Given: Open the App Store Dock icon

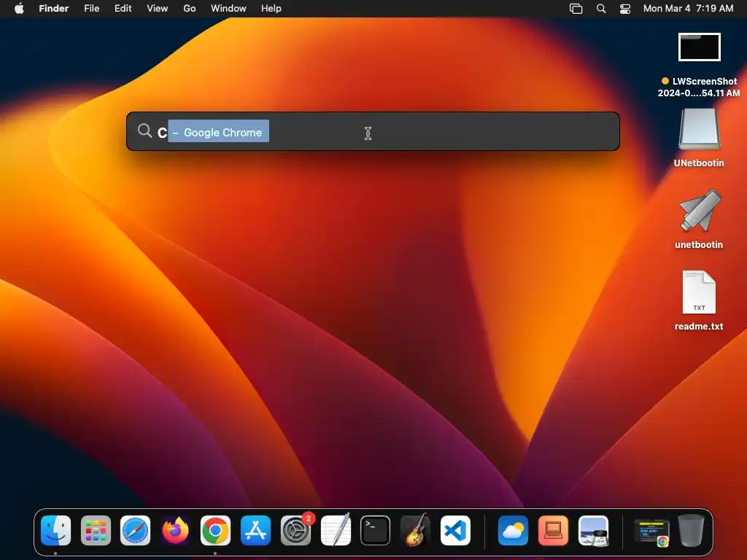Looking at the screenshot, I should (x=255, y=531).
